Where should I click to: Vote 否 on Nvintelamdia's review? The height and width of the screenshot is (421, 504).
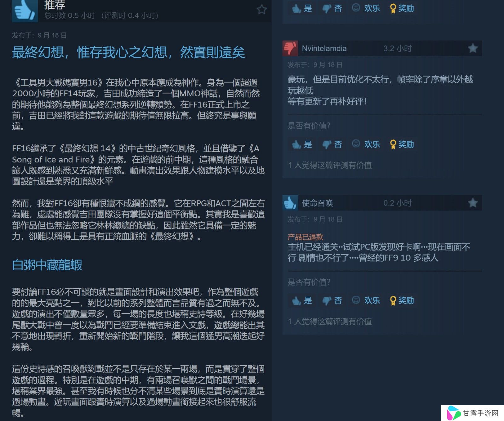tap(332, 144)
